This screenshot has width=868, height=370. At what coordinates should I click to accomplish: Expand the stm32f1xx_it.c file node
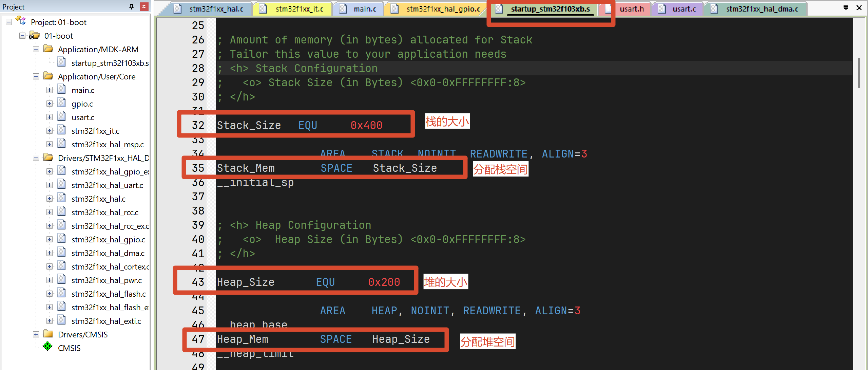pos(50,131)
